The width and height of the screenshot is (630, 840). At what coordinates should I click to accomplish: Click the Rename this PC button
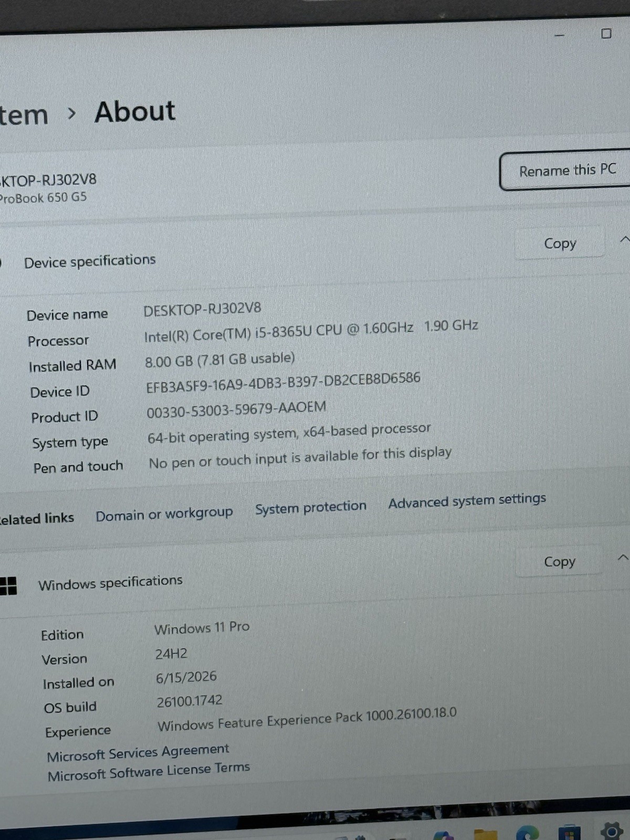click(x=566, y=171)
